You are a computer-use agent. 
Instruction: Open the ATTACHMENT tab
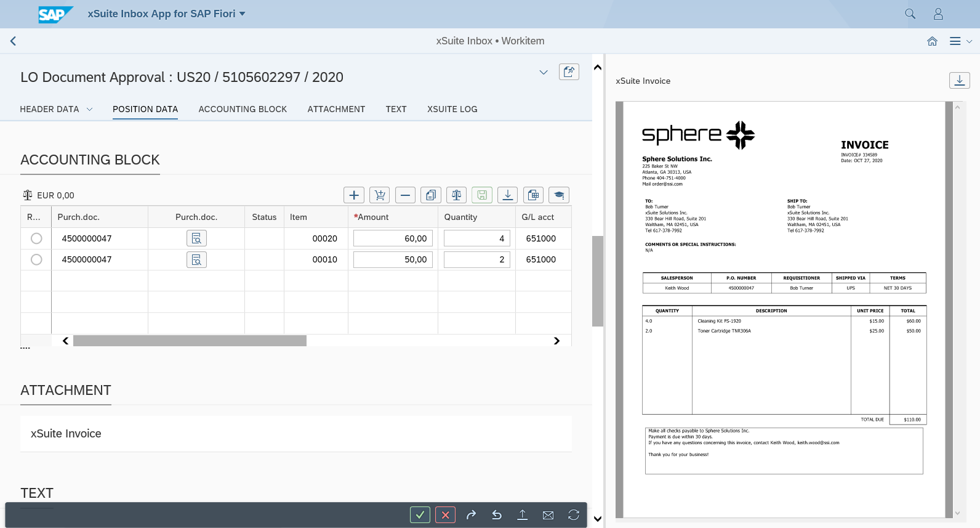point(336,109)
